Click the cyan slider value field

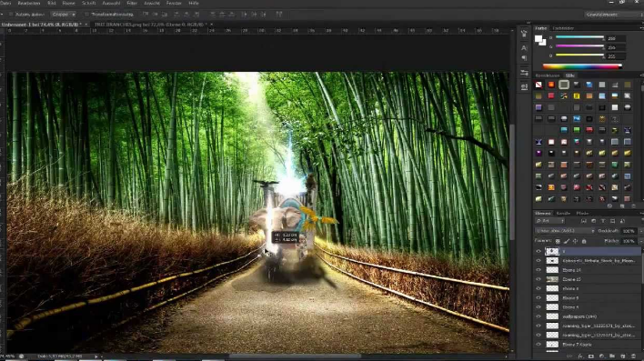(616, 38)
